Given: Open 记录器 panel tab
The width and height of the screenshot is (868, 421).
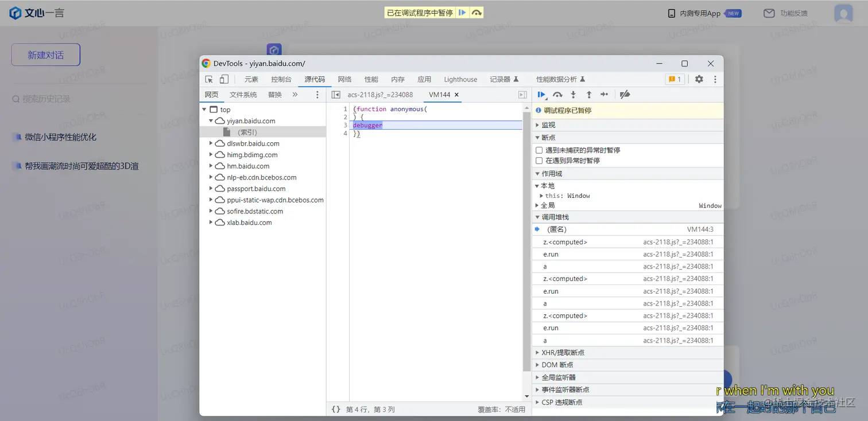Looking at the screenshot, I should [x=504, y=79].
